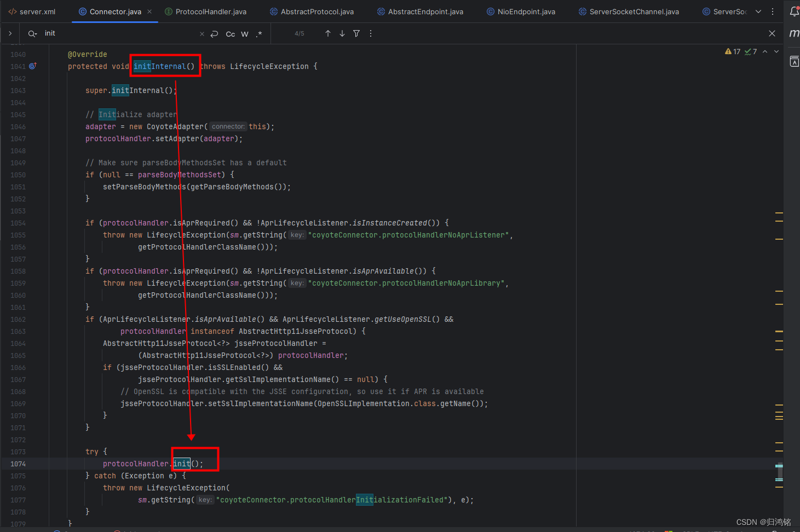Open the ServerSocketChannel.java tab
800x532 pixels.
click(x=629, y=11)
